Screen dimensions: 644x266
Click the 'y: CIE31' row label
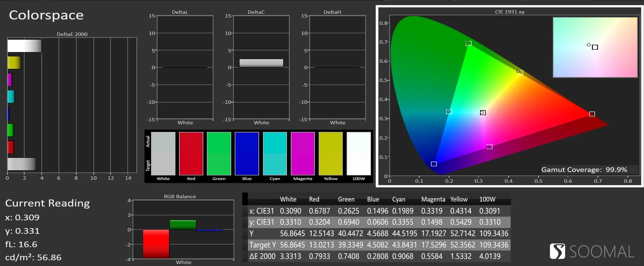click(262, 222)
